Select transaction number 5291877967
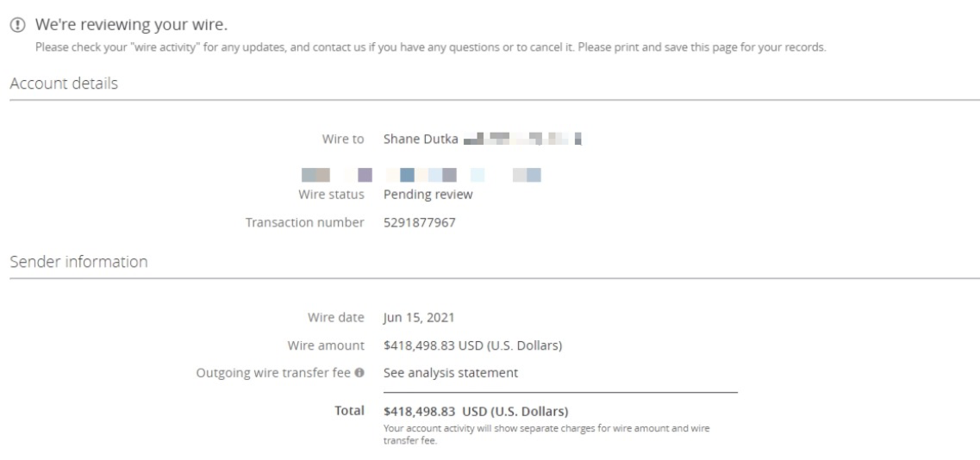The width and height of the screenshot is (980, 460). pyautogui.click(x=419, y=222)
